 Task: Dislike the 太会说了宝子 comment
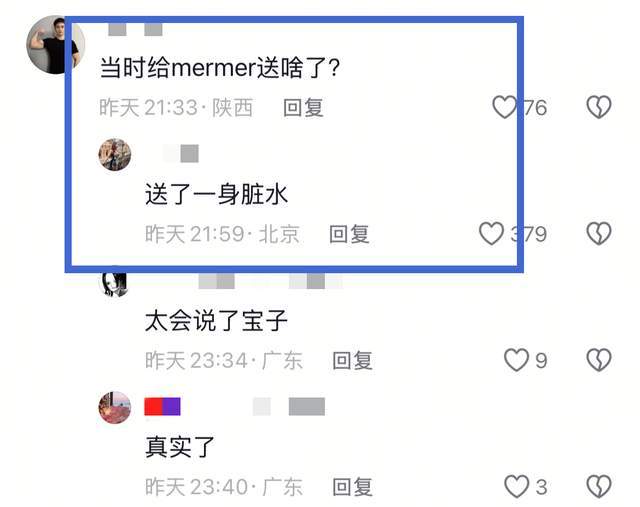tap(599, 360)
